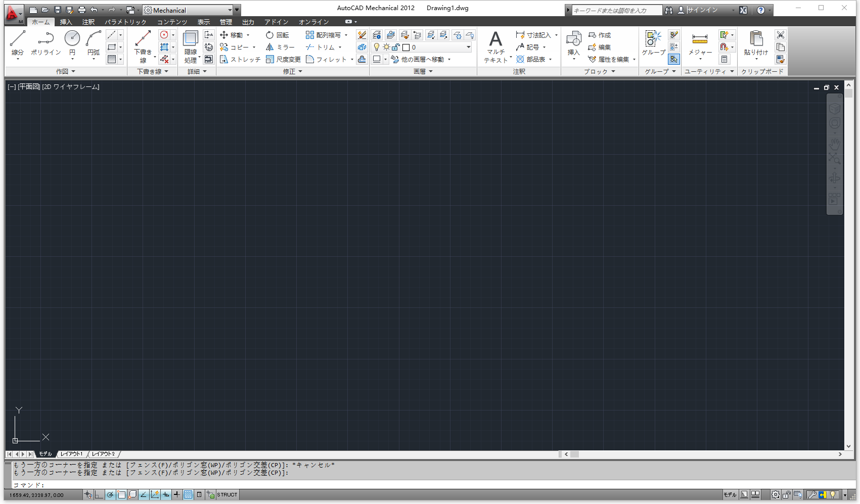Click the 属性を編集 (Edit attributes) button

(609, 59)
